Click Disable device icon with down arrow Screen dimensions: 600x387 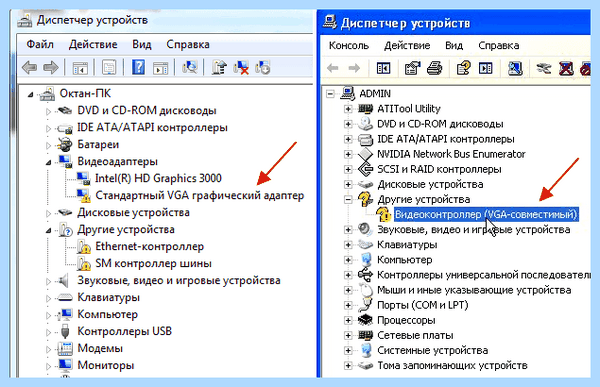[263, 67]
